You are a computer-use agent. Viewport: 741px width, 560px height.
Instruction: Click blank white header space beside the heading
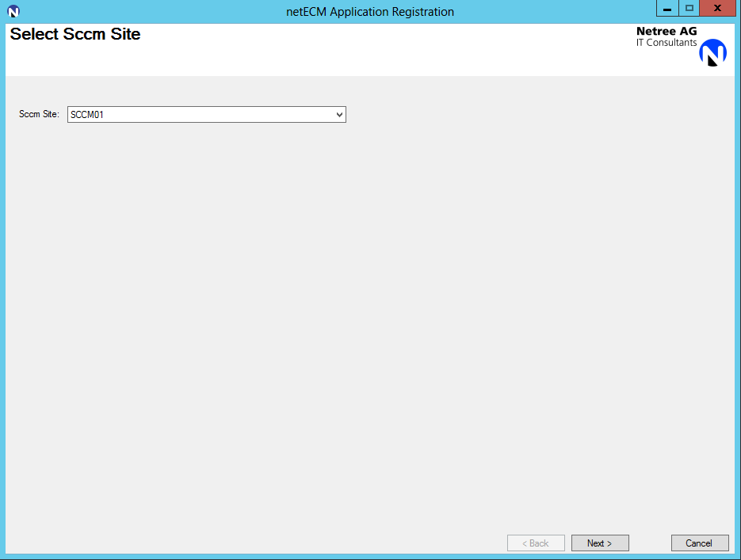tap(380, 48)
